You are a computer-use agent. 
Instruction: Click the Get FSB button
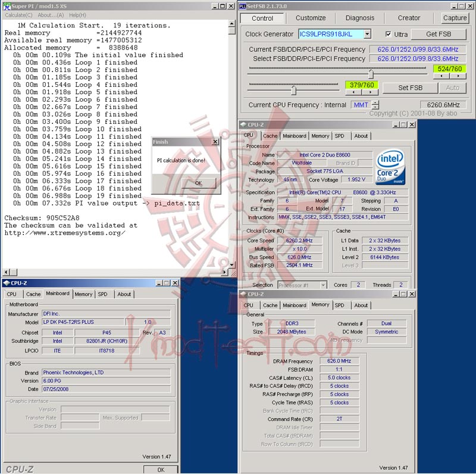[439, 34]
